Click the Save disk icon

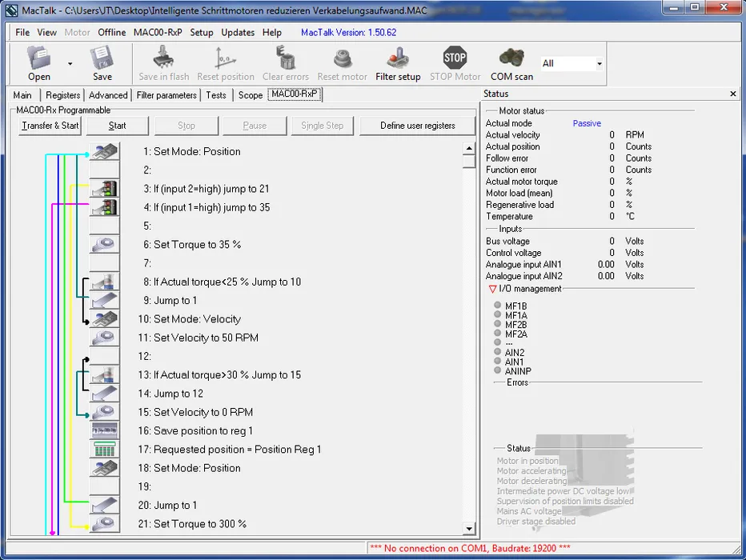pyautogui.click(x=102, y=58)
